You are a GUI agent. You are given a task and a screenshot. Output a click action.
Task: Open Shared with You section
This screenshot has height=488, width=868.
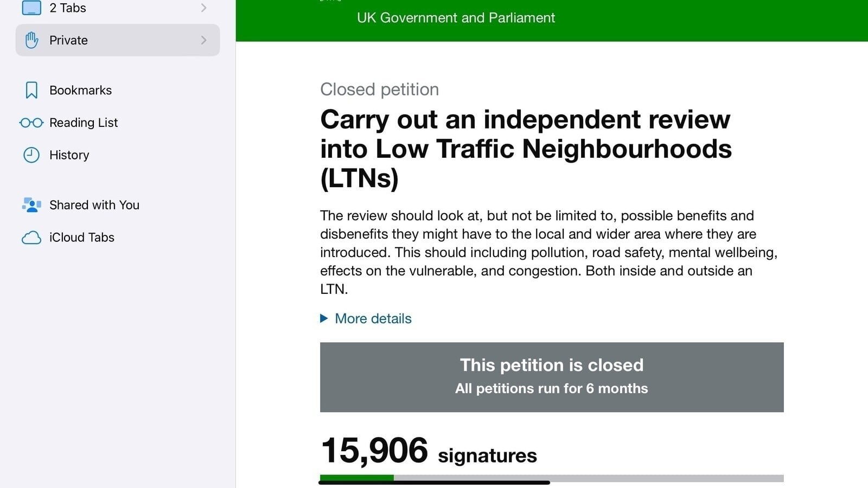(x=94, y=205)
